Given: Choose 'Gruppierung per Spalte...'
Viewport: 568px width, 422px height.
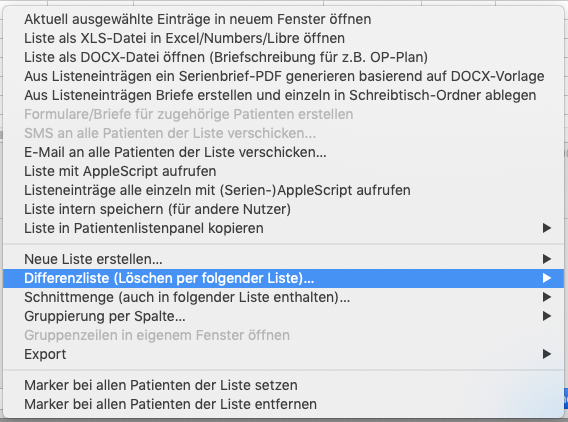Looking at the screenshot, I should pos(283,316).
